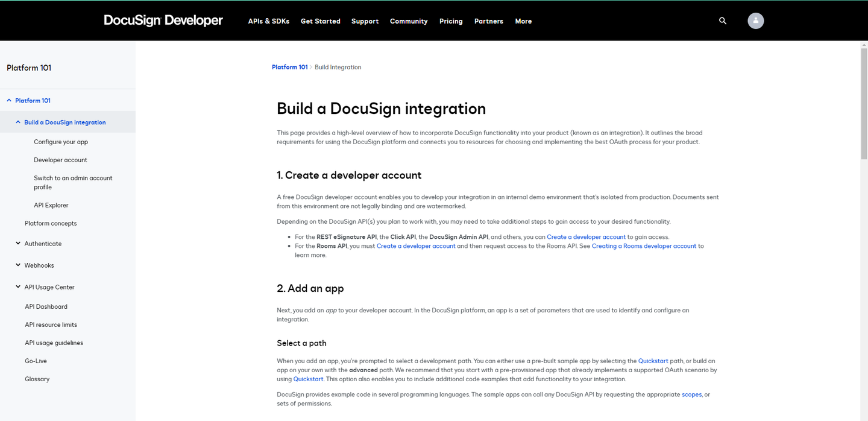Click Quickstart link after 'selecting the'
Screen dimensions: 868x421
pos(653,361)
